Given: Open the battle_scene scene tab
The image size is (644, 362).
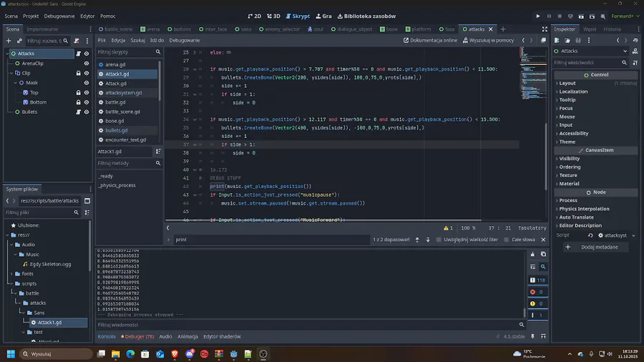Looking at the screenshot, I should pos(115,29).
